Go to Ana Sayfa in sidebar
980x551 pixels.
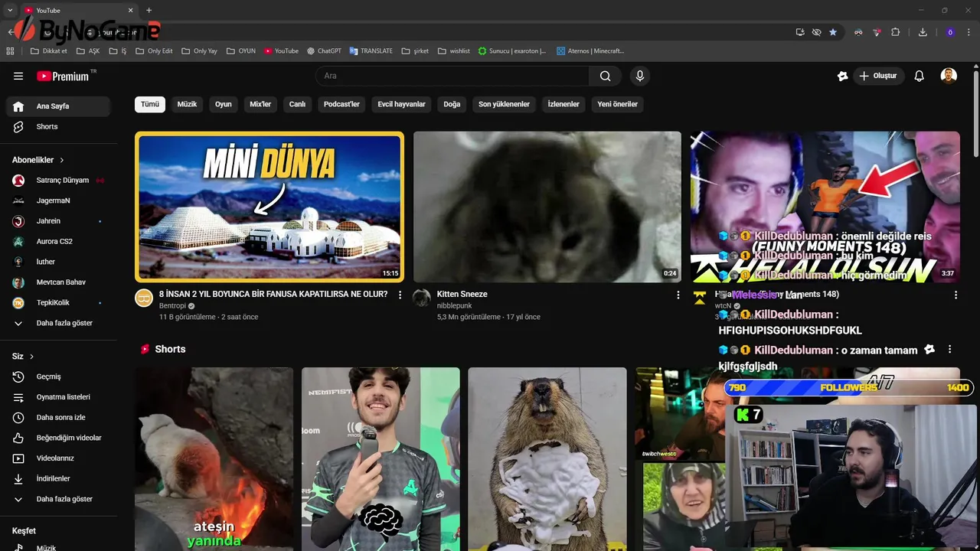(58, 106)
